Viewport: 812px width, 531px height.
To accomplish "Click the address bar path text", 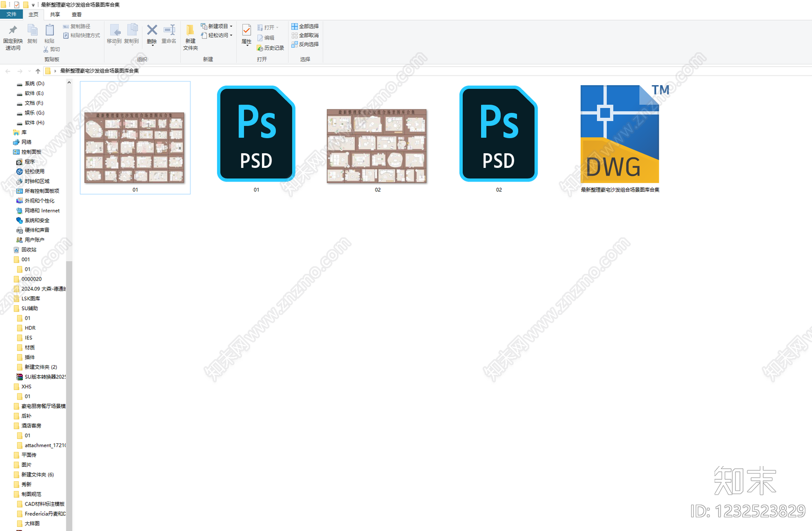I will [x=99, y=71].
